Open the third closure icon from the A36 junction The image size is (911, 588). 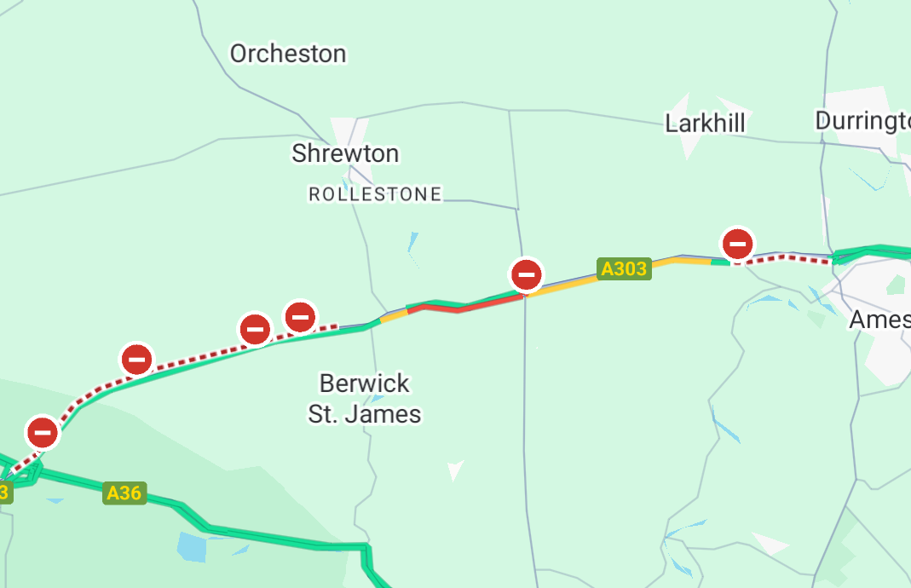[x=255, y=330]
